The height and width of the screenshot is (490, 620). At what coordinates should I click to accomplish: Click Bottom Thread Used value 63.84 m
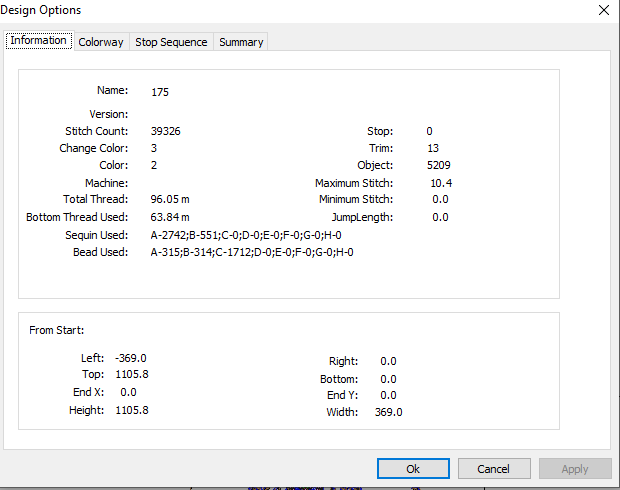pos(170,217)
